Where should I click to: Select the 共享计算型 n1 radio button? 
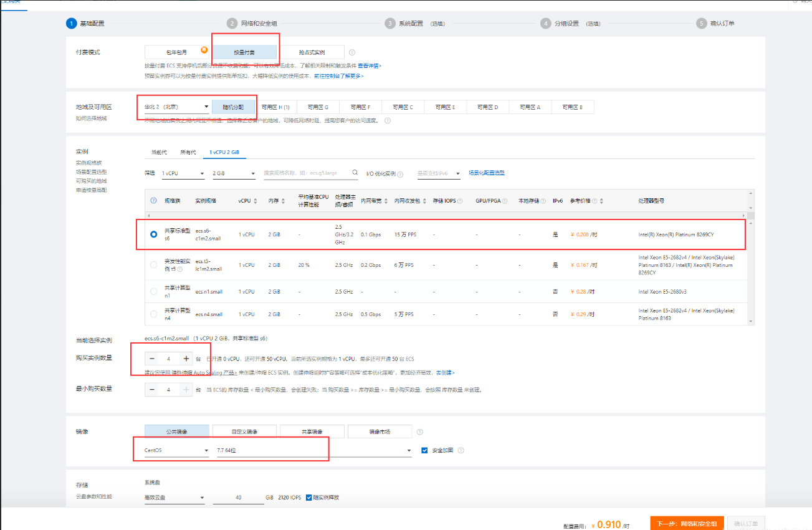(x=154, y=291)
